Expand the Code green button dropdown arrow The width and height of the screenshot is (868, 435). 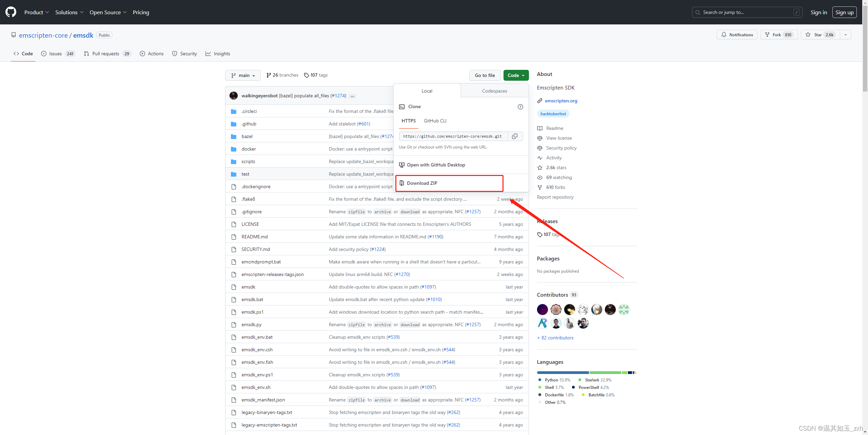pos(524,75)
